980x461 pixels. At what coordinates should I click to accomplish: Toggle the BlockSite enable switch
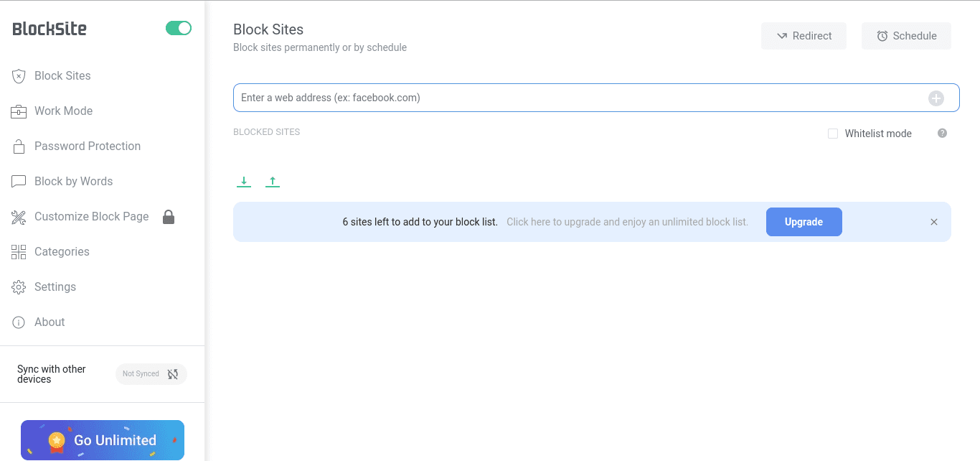[179, 28]
